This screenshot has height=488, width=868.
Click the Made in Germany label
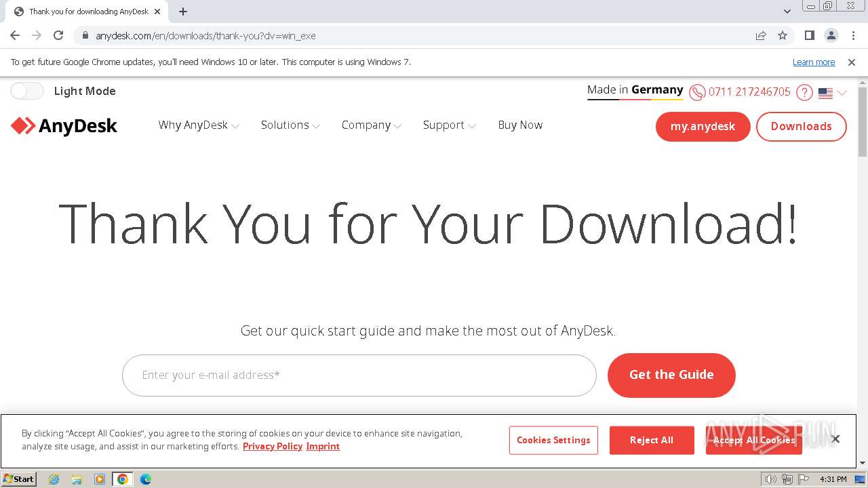[635, 90]
